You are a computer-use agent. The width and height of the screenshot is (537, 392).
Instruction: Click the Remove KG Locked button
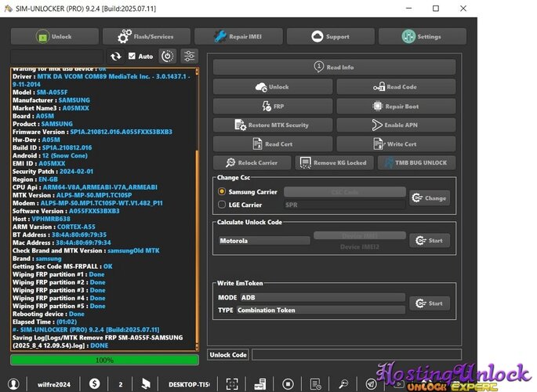[334, 162]
